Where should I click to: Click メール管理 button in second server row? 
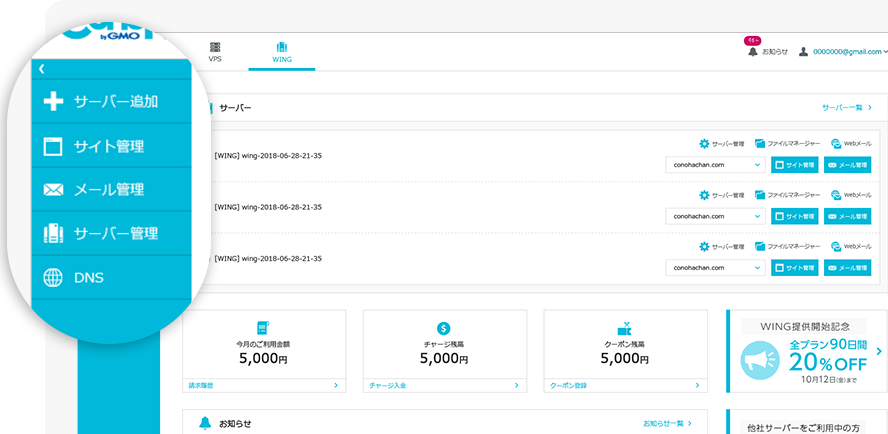click(x=847, y=216)
